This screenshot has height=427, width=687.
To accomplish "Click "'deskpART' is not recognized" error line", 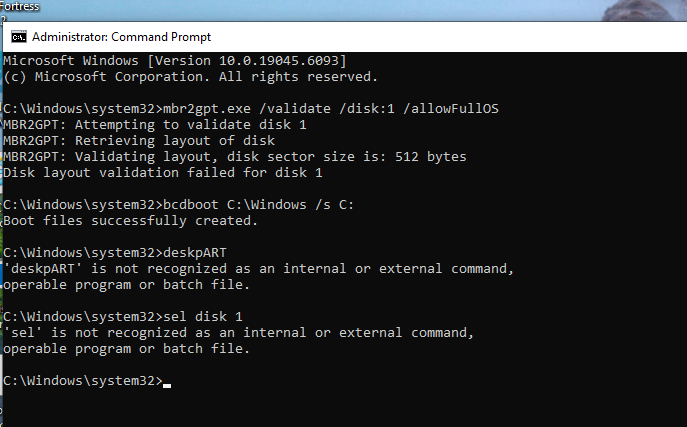I will tap(259, 269).
